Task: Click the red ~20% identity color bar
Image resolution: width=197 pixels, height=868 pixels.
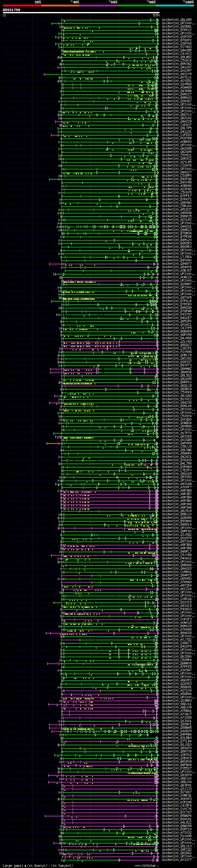Action: click(22, 6)
